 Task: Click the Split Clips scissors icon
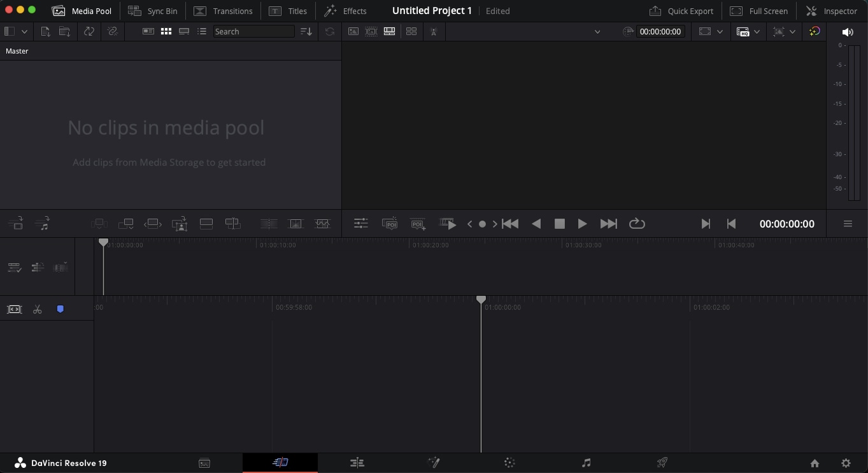click(x=38, y=309)
